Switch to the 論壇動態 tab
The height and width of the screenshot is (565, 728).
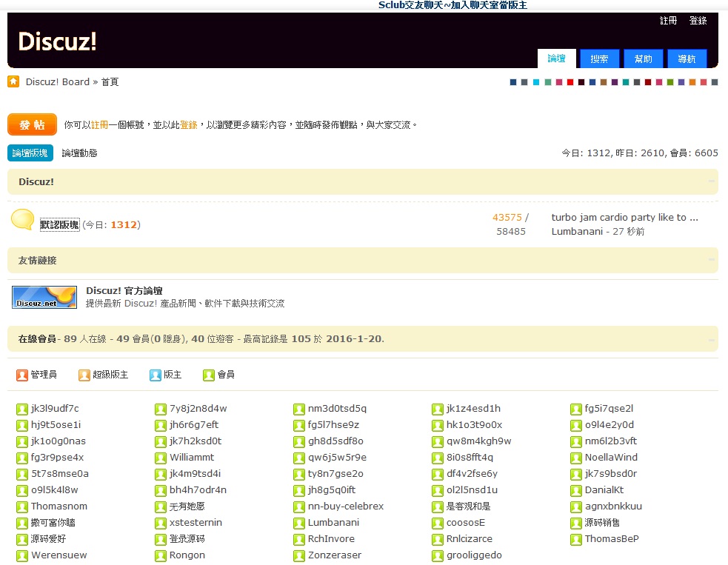click(79, 153)
